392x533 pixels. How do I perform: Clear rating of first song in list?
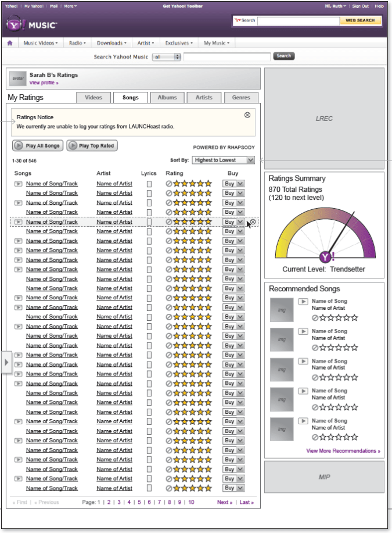pyautogui.click(x=169, y=184)
